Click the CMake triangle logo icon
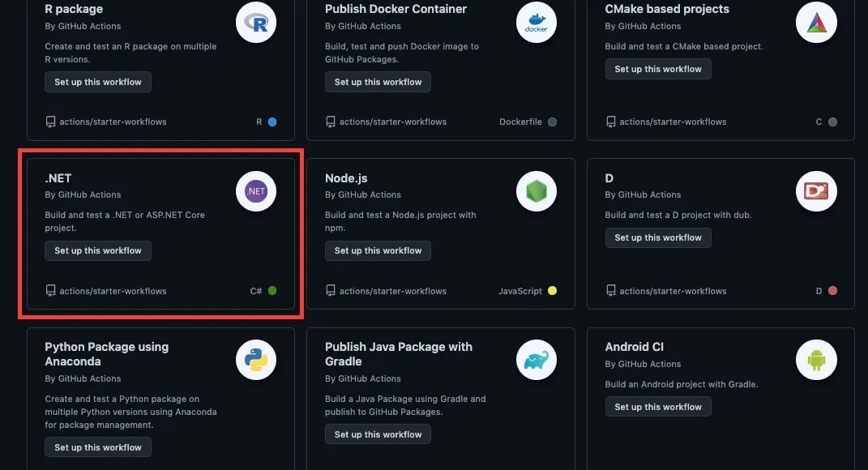Viewport: 868px width, 470px height. (816, 23)
